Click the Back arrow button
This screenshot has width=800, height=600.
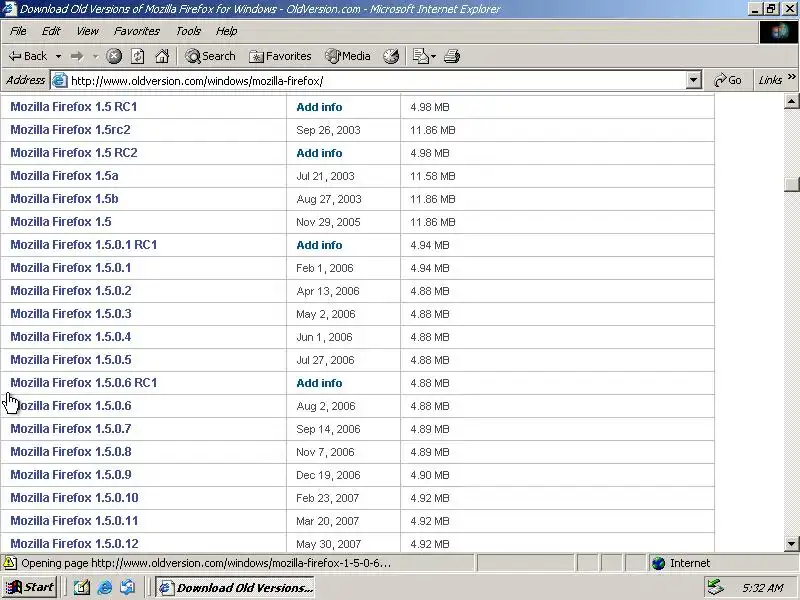point(29,56)
